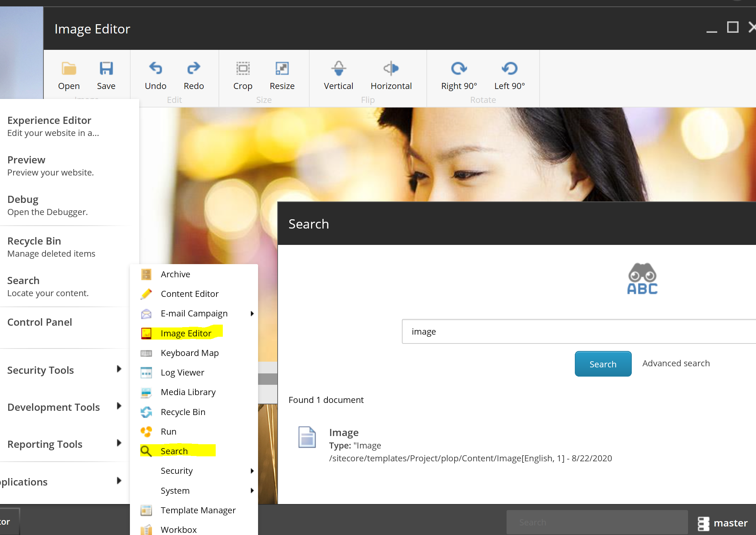Select Search Locate your content entry
The width and height of the screenshot is (756, 535).
coord(48,287)
